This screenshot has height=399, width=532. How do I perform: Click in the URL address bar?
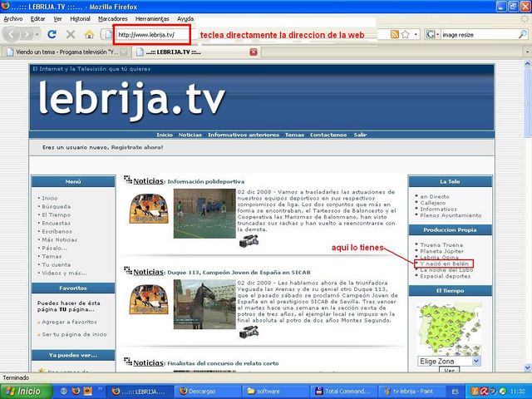[150, 35]
